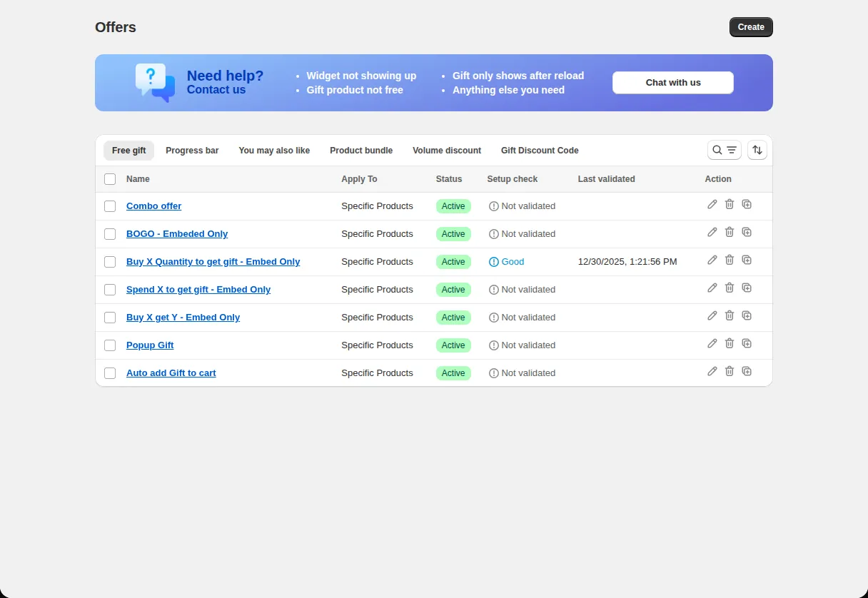
Task: Click Not validated for Auto add Gift to cart
Action: 522,373
